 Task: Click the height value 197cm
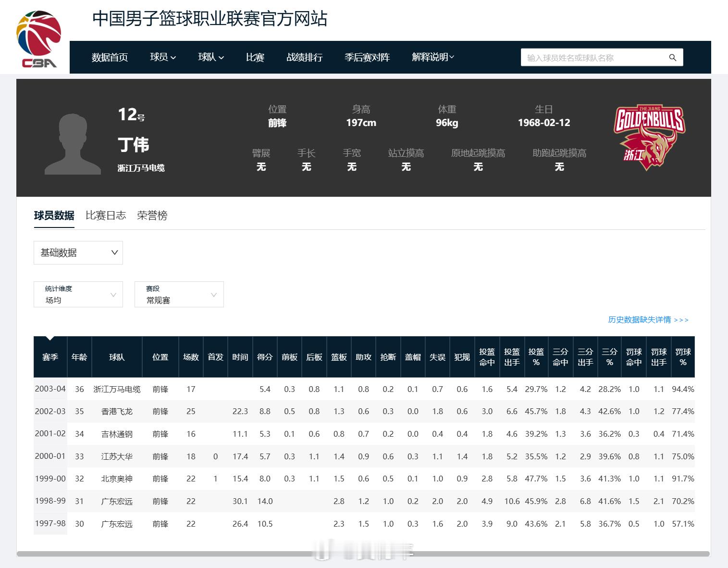click(361, 123)
